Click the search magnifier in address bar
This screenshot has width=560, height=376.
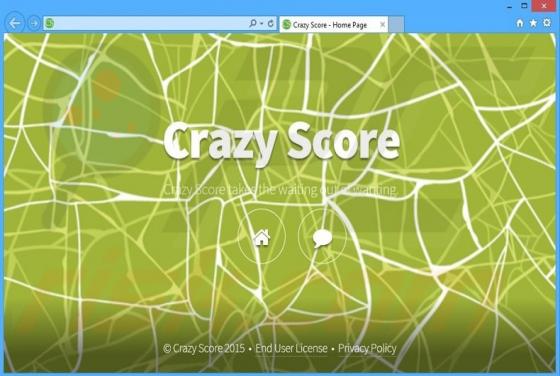click(252, 24)
